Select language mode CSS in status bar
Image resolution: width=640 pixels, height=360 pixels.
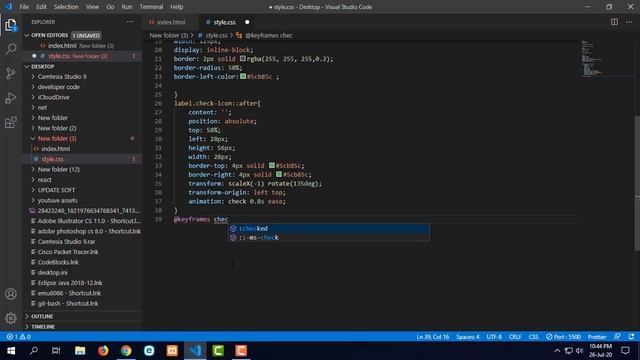[x=533, y=337]
